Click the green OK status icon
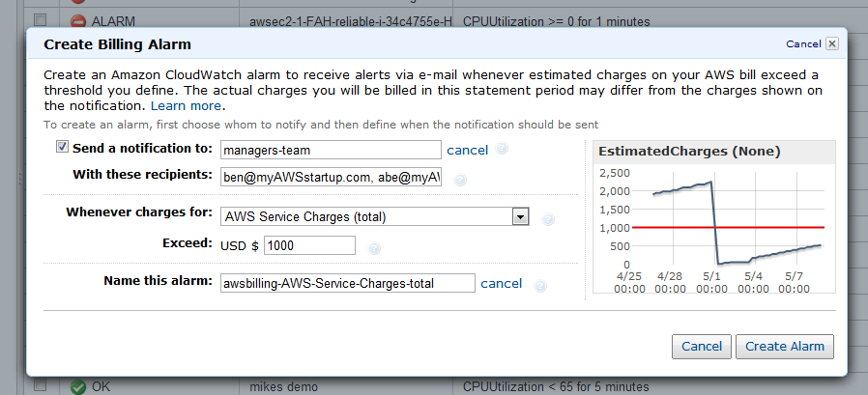This screenshot has height=395, width=868. click(78, 387)
